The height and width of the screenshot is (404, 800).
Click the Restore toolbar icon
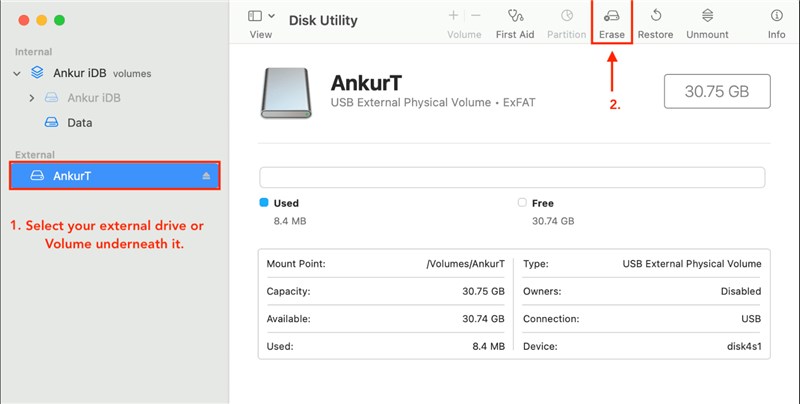(655, 17)
